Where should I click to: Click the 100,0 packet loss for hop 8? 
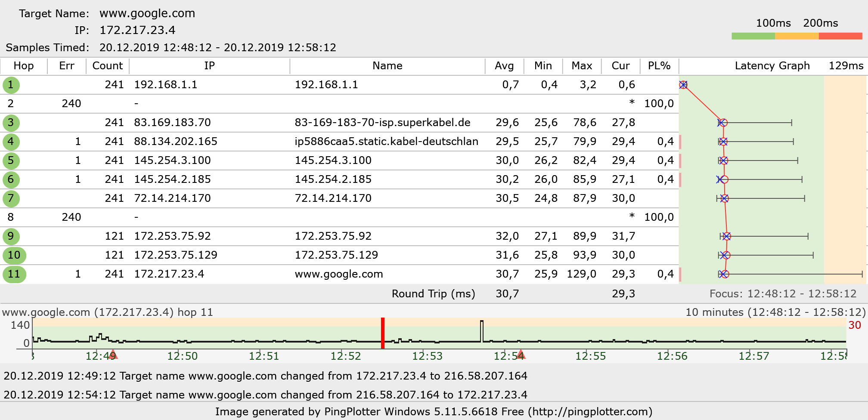pyautogui.click(x=659, y=217)
